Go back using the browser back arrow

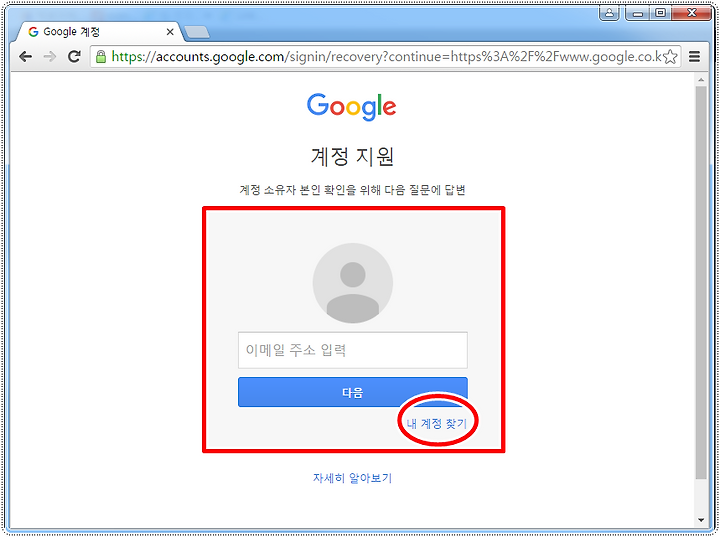(x=26, y=57)
